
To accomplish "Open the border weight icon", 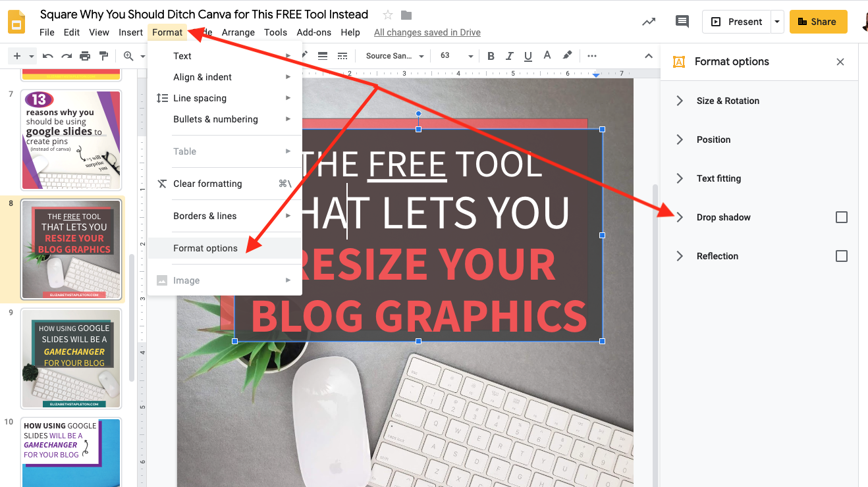I will (x=323, y=56).
